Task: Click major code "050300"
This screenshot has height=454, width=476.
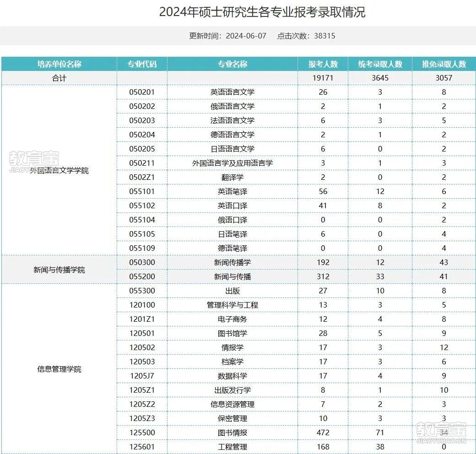Action: (x=142, y=263)
